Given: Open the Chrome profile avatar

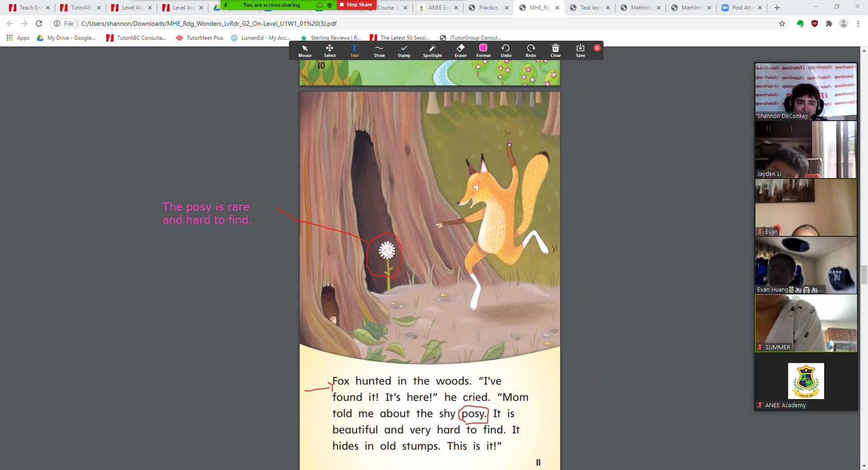Looking at the screenshot, I should [844, 23].
